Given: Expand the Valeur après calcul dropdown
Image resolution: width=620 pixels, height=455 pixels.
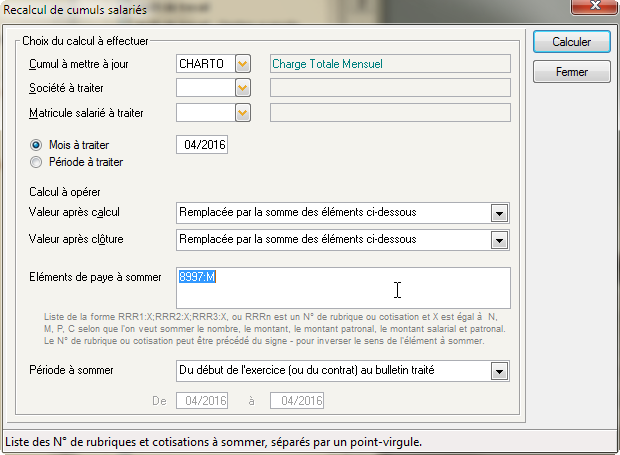Looking at the screenshot, I should click(499, 213).
